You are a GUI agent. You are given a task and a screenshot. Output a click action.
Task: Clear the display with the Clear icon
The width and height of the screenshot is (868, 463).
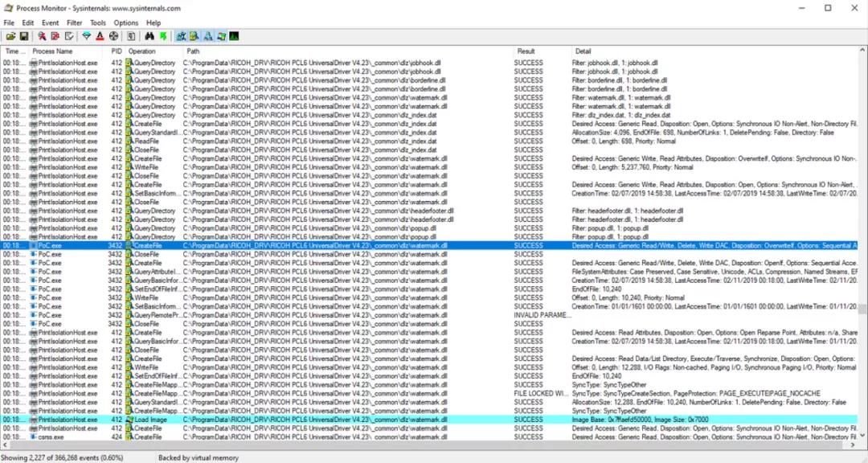point(68,36)
